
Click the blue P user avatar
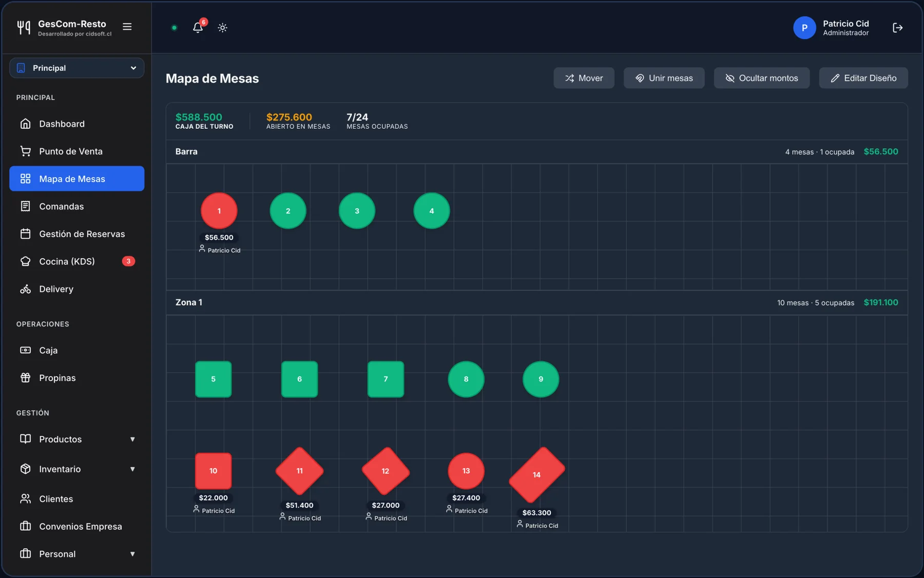click(804, 28)
